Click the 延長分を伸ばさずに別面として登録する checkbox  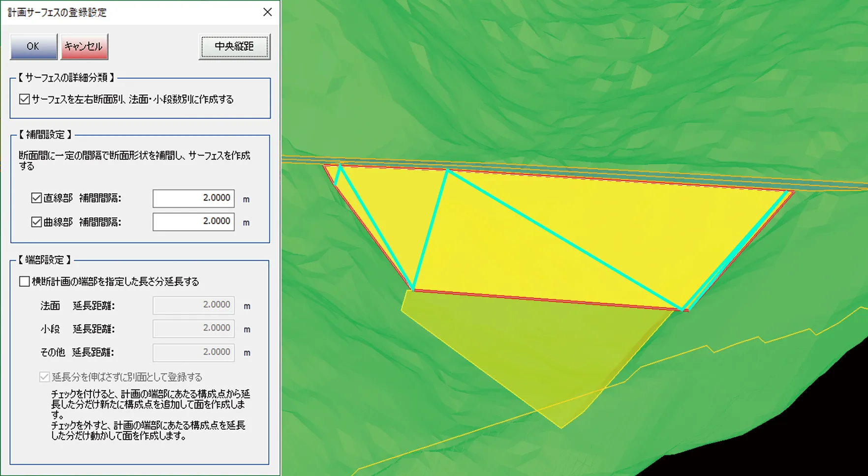pyautogui.click(x=45, y=377)
